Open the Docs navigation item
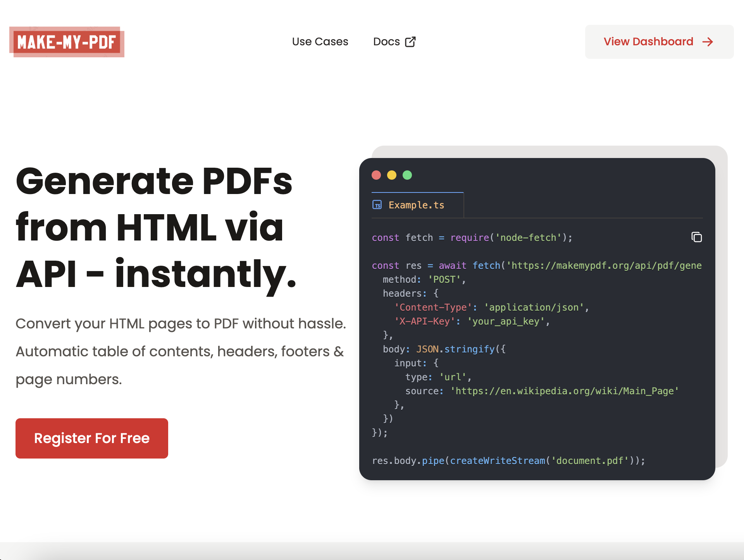The width and height of the screenshot is (744, 560). [x=386, y=41]
